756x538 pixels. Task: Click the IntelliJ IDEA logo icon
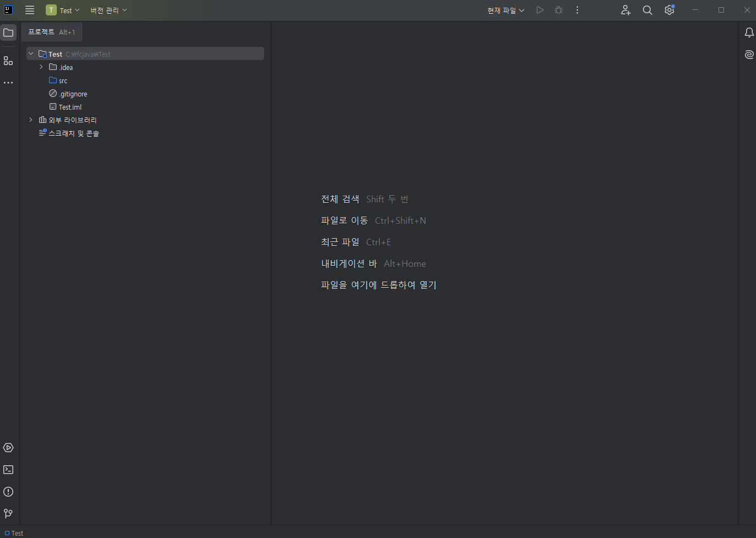coord(8,10)
